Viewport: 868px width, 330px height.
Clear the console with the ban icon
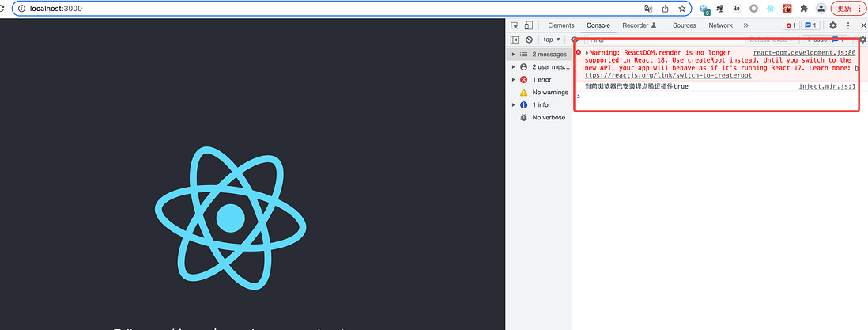coord(529,40)
